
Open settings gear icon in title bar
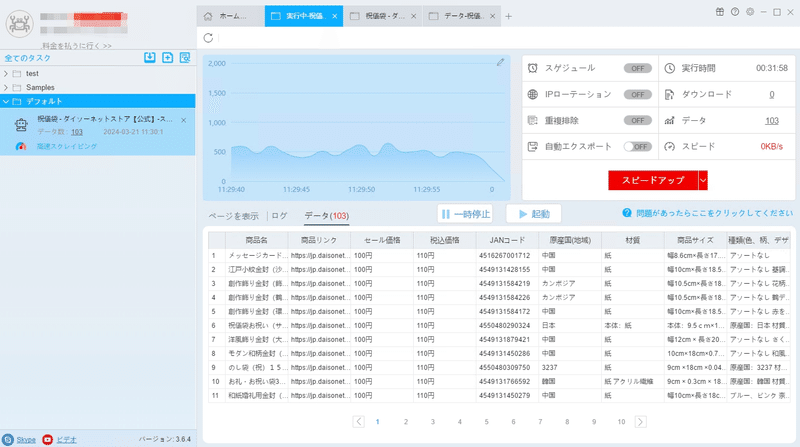coord(750,12)
